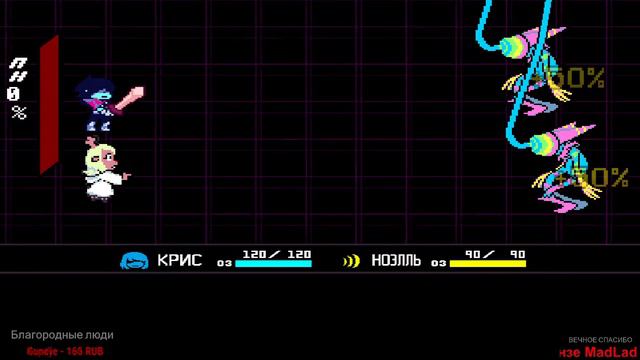Click the ОЗ label beside Kris's bar
This screenshot has height=360, width=640.
click(x=224, y=263)
